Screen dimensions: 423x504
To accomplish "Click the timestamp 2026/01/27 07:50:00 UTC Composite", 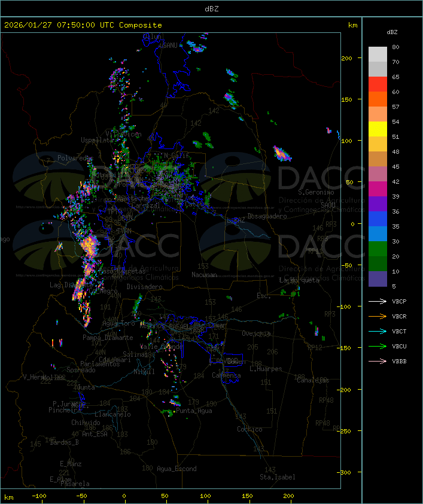I will 83,25.
